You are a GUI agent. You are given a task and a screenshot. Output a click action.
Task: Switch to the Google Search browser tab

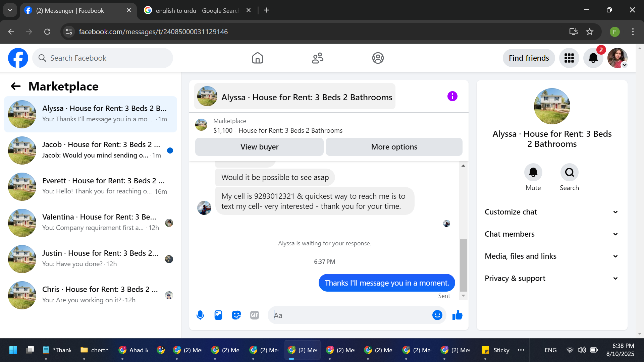(x=197, y=10)
